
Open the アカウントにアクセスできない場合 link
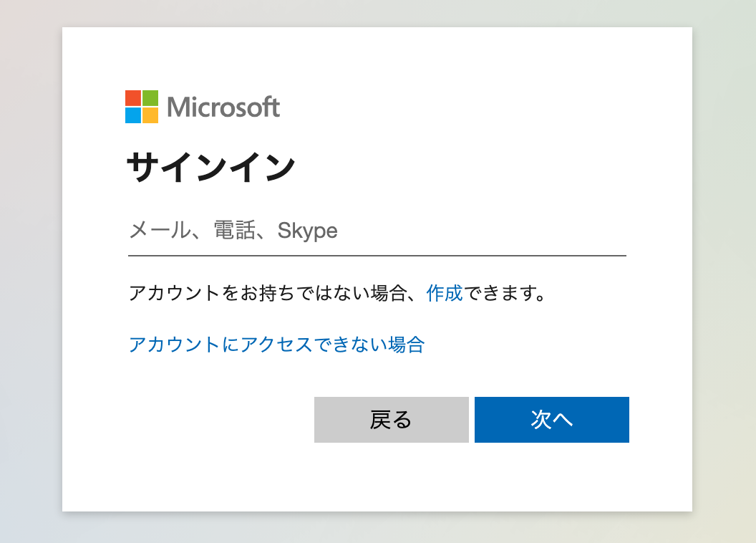click(x=277, y=345)
